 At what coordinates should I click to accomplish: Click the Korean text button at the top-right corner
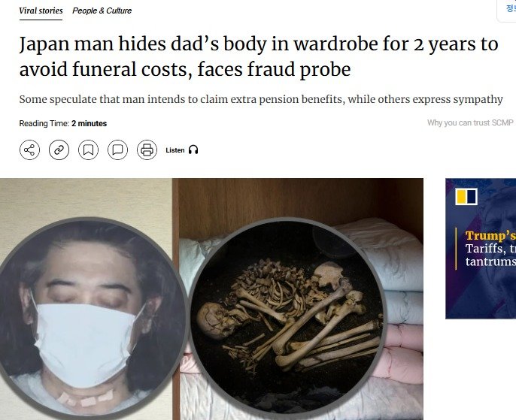click(510, 8)
